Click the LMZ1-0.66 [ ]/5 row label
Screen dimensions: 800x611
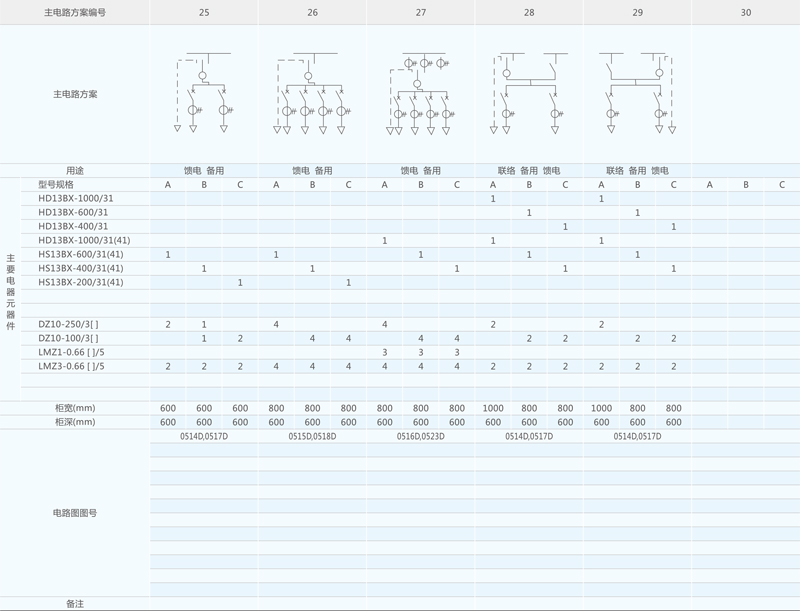(x=71, y=353)
